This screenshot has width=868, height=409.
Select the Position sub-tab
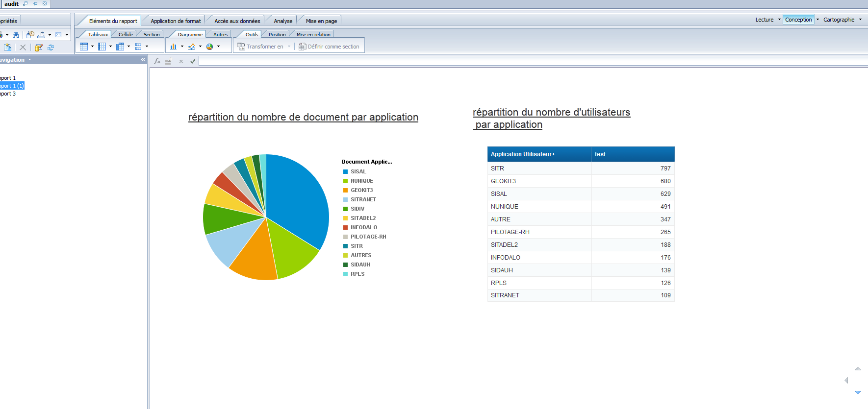click(x=277, y=34)
